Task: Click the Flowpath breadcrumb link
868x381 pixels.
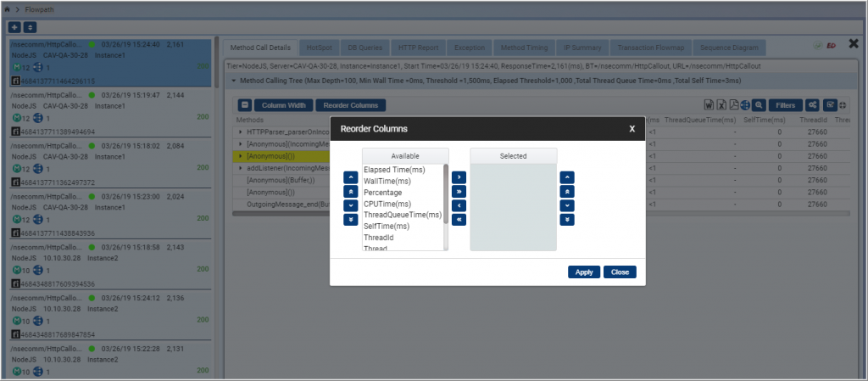Action: point(39,10)
